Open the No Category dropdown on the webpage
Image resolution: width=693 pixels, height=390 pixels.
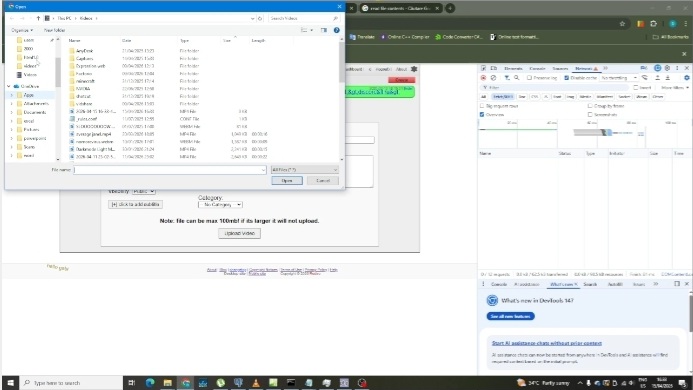pos(220,205)
